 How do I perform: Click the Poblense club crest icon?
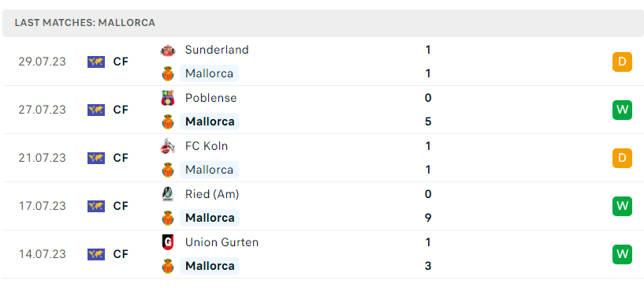pyautogui.click(x=168, y=98)
